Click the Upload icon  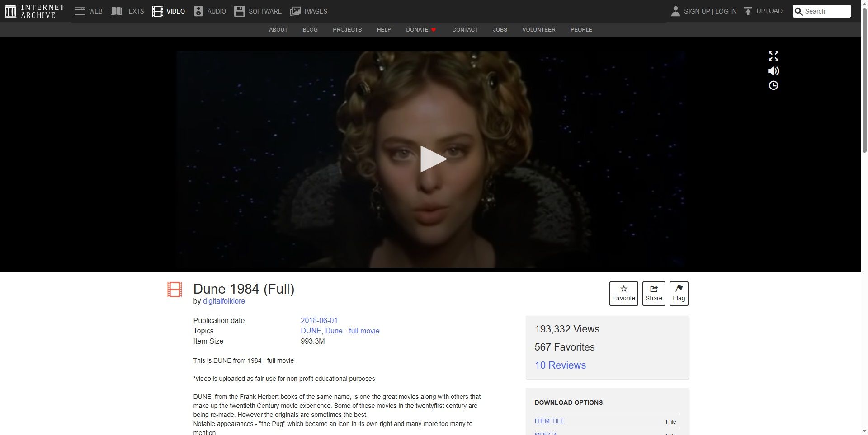pos(748,11)
